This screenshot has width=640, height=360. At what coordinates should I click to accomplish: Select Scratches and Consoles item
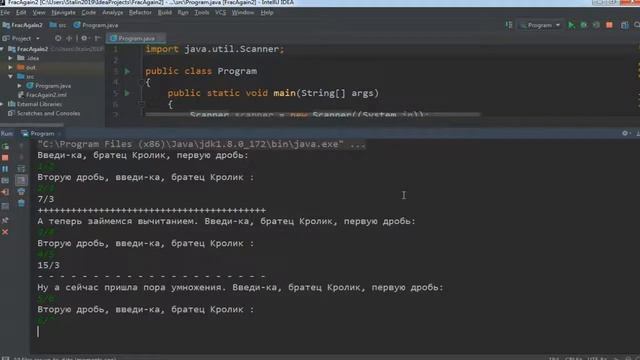click(44, 113)
